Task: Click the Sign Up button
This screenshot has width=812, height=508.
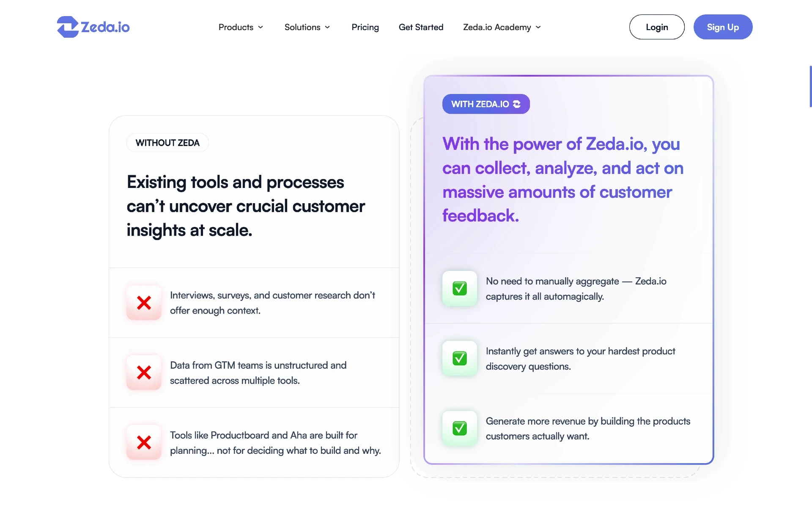Action: (x=723, y=26)
